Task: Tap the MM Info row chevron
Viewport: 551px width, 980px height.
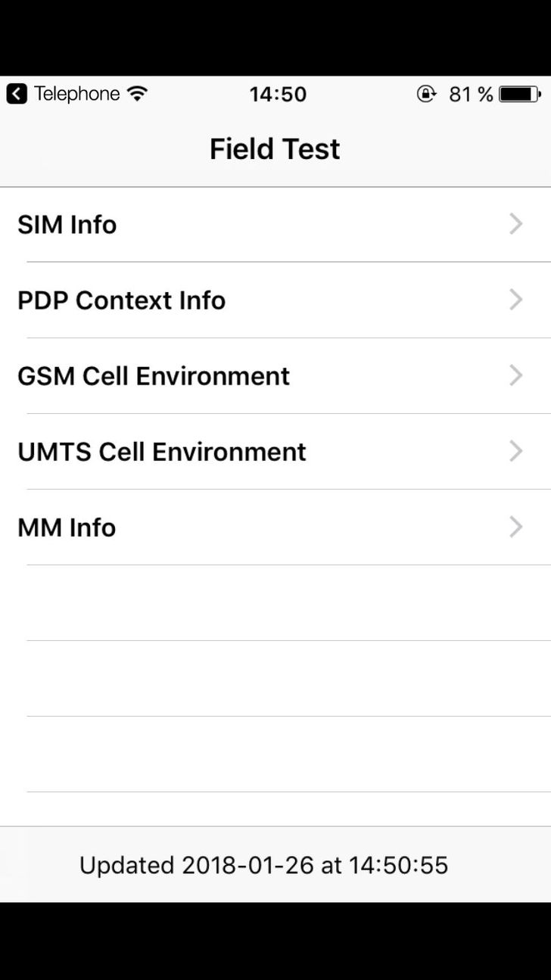Action: 516,527
